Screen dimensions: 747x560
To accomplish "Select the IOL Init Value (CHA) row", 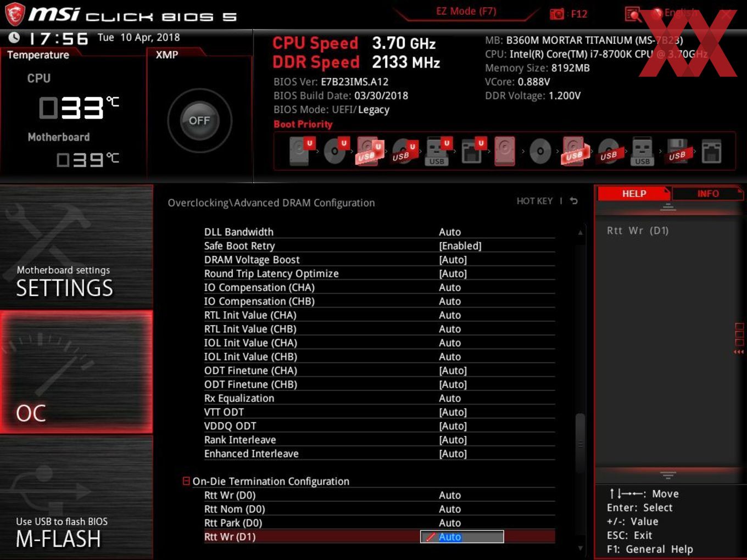I will 379,342.
